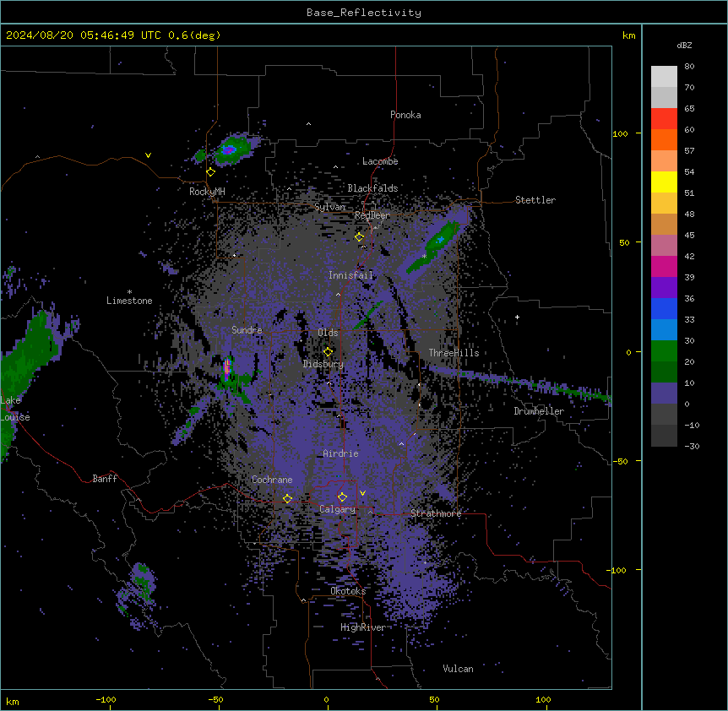Click the Blackfalds label
Screen dimensions: 728x711
pos(372,188)
